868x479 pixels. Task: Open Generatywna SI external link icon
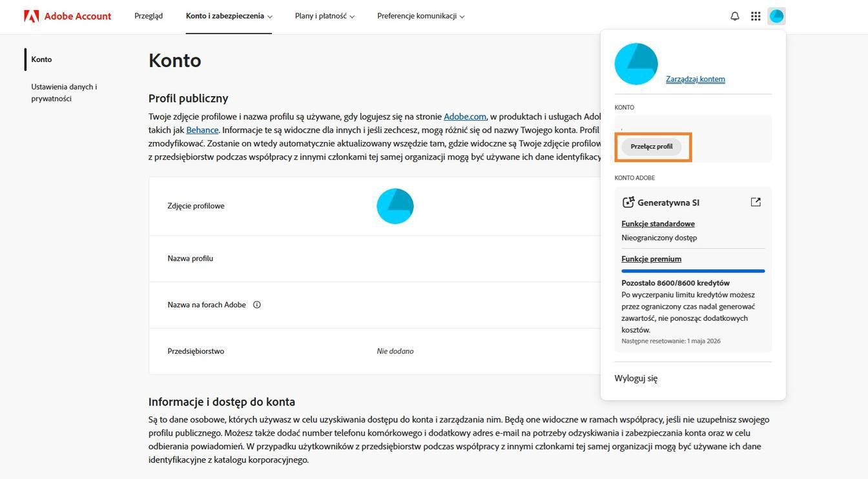[756, 202]
